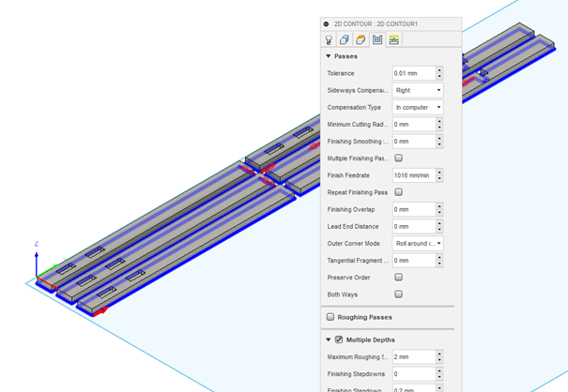Image resolution: width=568 pixels, height=392 pixels.
Task: Enable the Preserve Order checkbox
Action: point(398,277)
